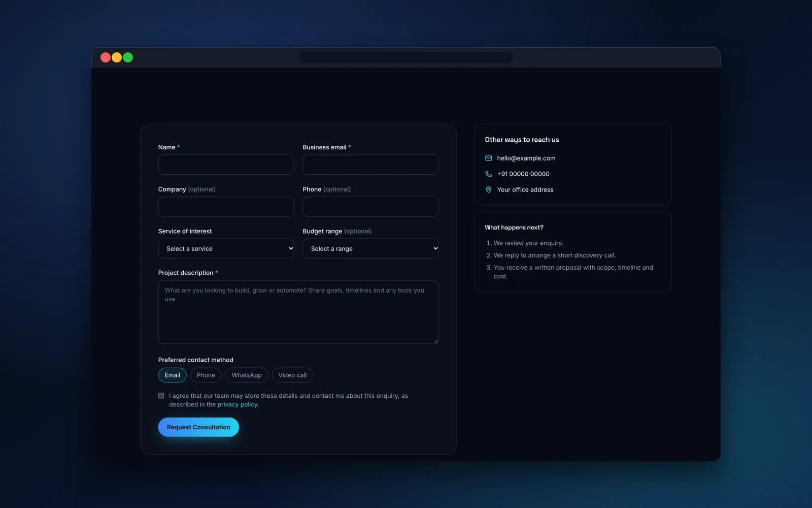This screenshot has height=508, width=812.
Task: Pick the Video call contact option
Action: click(292, 375)
